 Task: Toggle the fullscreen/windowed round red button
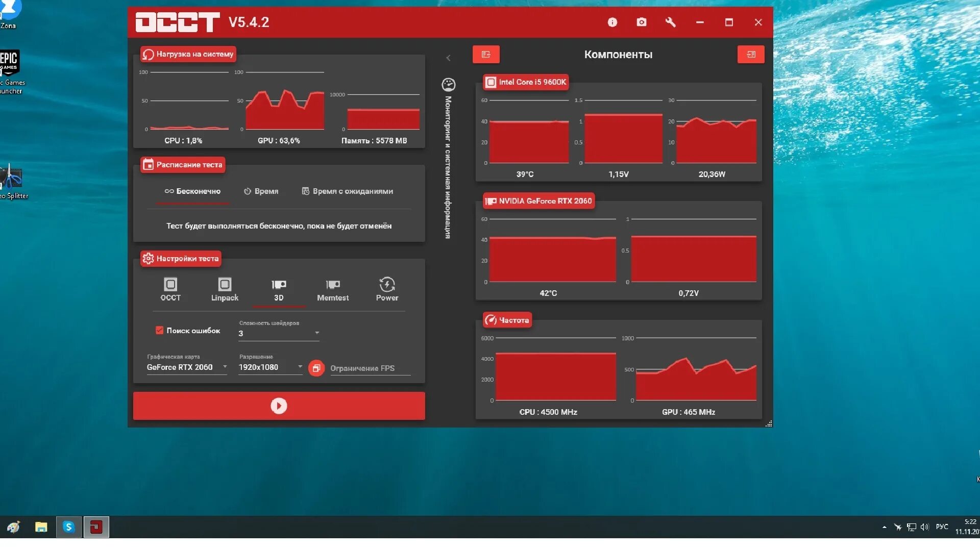click(316, 368)
